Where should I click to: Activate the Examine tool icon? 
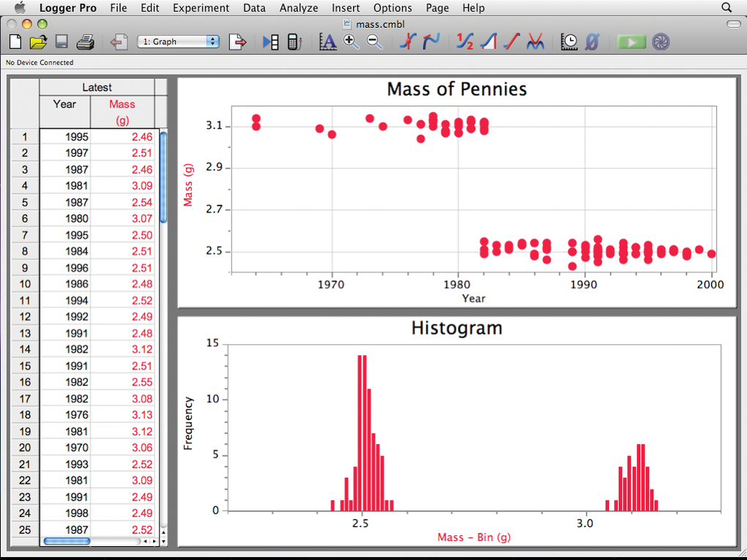pos(408,42)
